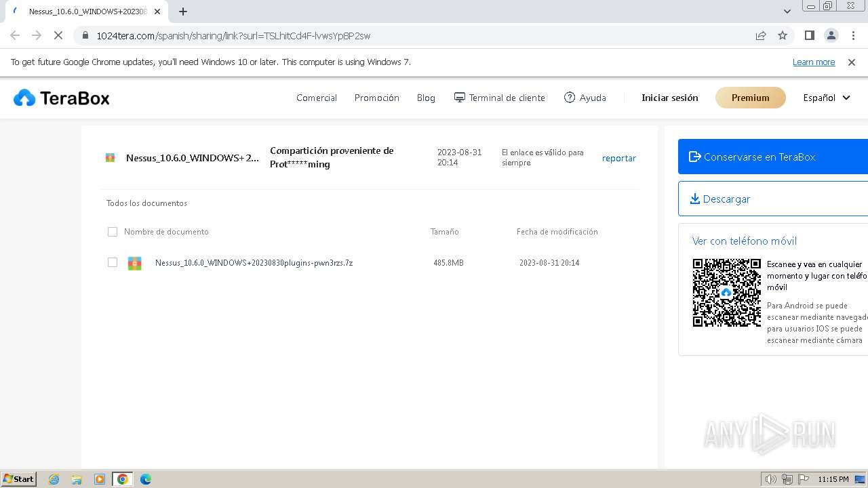Image resolution: width=868 pixels, height=488 pixels.
Task: Tick the checkbox for Nessus 7z file
Action: pos(113,262)
